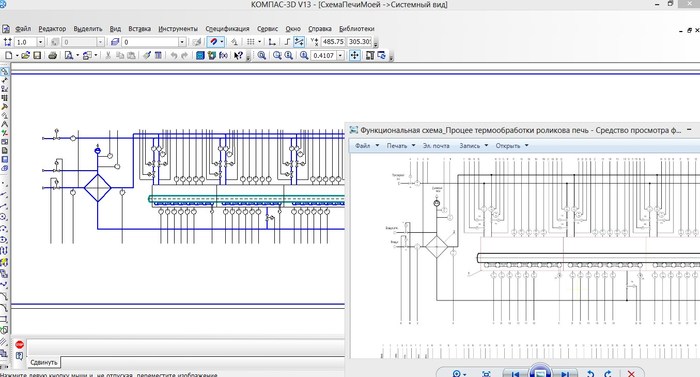Toggle the grid display button
This screenshot has height=377, width=700.
click(251, 42)
